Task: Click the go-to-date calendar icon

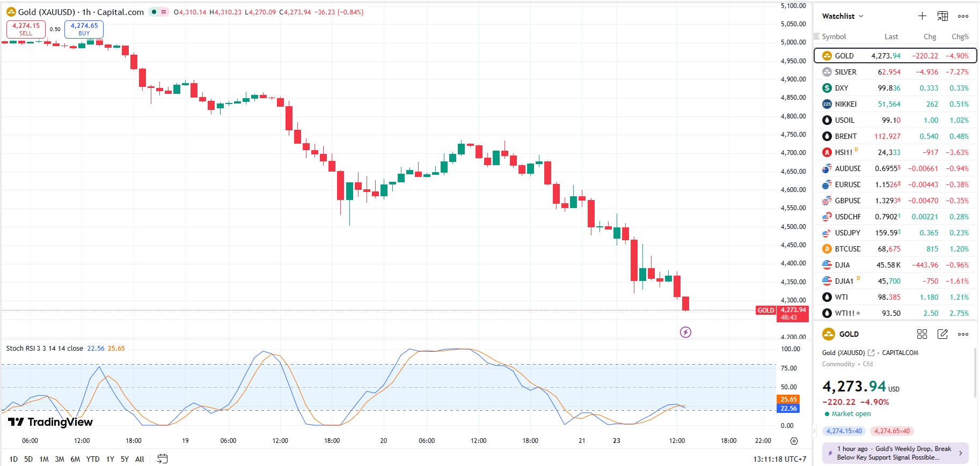Action: [162, 458]
